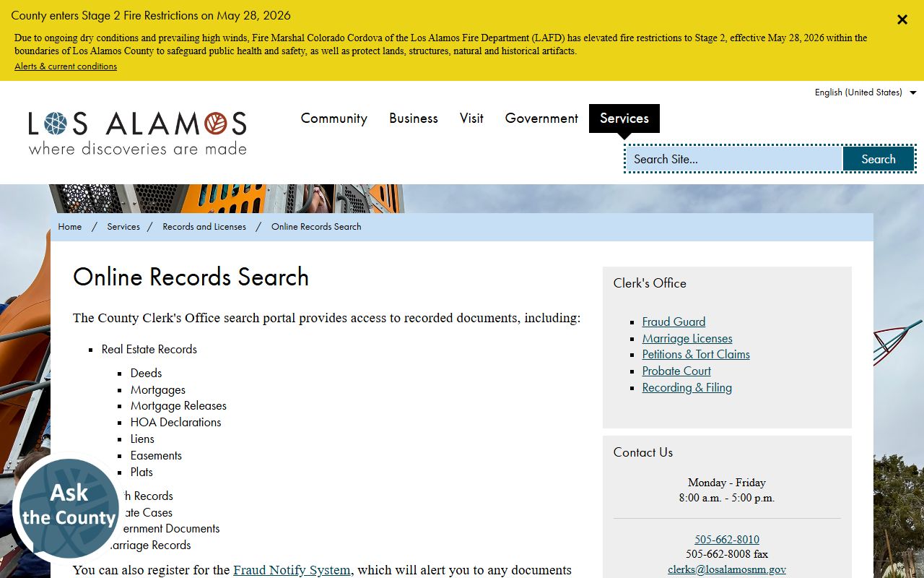Click the 505-662-8008 fax text

(x=727, y=554)
